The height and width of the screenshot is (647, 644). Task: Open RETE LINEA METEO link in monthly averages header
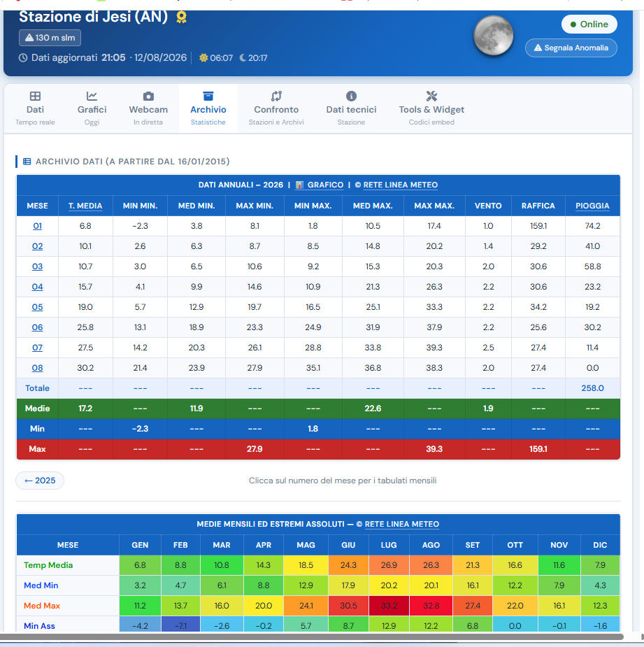402,524
